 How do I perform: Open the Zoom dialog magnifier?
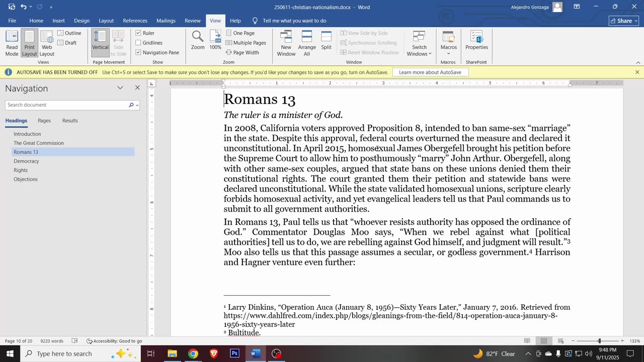pyautogui.click(x=198, y=40)
